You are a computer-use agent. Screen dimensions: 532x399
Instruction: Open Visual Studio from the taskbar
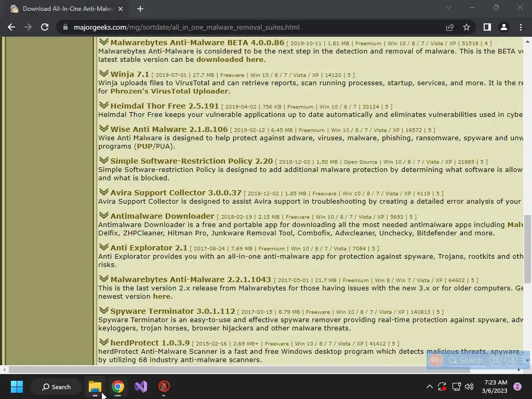coord(141,387)
